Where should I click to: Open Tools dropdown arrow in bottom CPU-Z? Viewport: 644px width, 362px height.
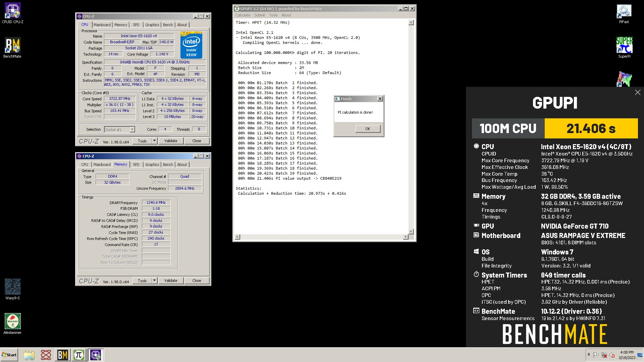[x=155, y=281]
